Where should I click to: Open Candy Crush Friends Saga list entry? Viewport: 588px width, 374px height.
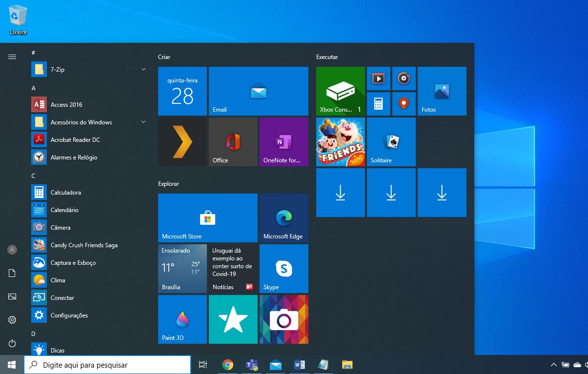coord(90,245)
